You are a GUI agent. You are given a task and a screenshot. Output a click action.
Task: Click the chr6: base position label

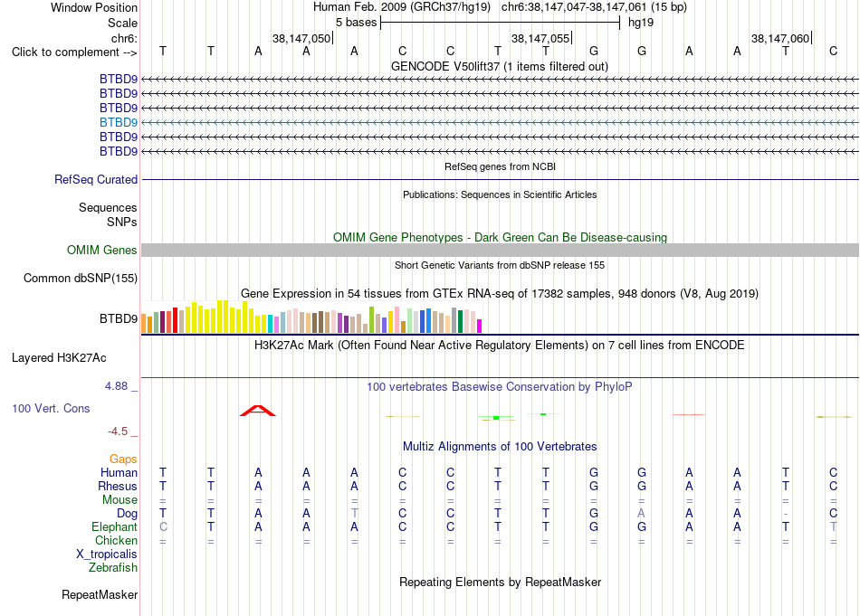124,38
